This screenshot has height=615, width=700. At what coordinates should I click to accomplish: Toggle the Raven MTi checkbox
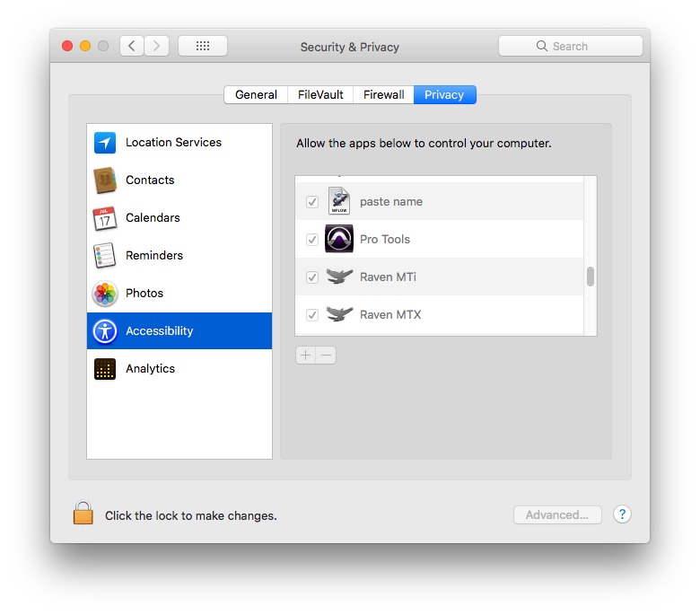(312, 277)
